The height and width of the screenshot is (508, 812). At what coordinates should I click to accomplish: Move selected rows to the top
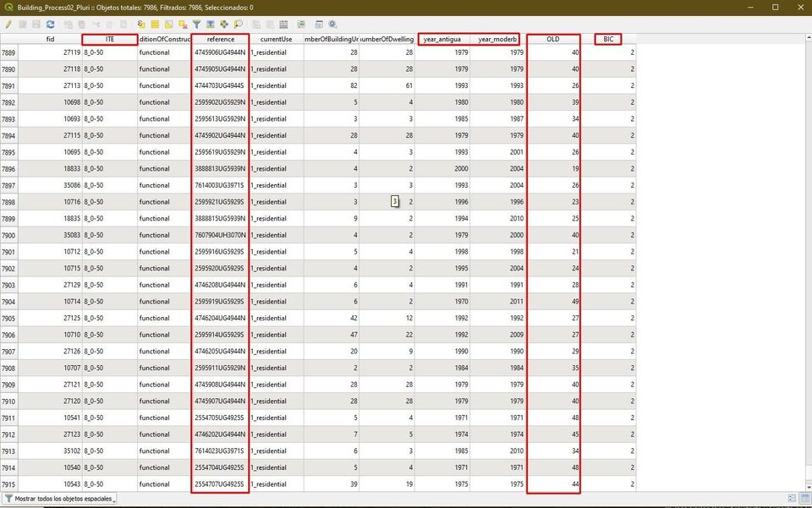(x=211, y=25)
